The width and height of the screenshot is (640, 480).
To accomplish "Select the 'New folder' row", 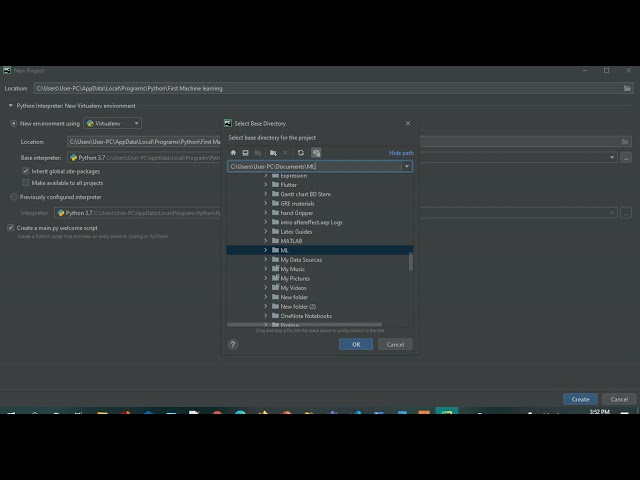I will click(x=294, y=297).
